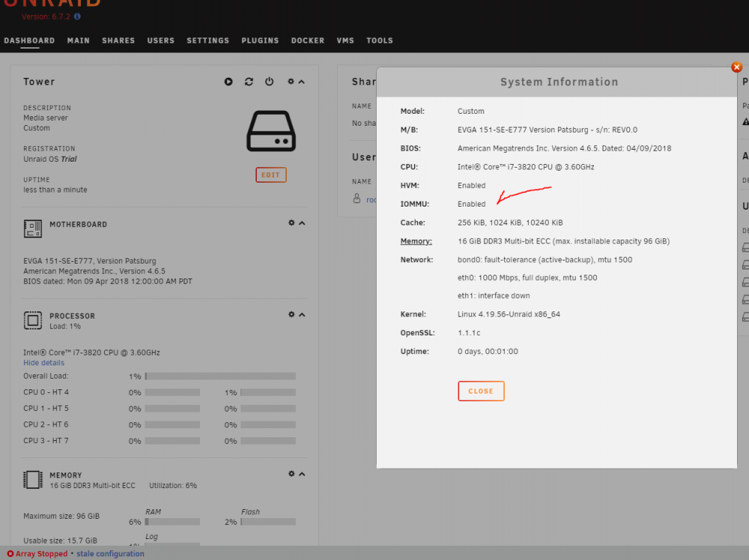
Task: Click the version info icon next to 6.7.2
Action: pyautogui.click(x=77, y=16)
